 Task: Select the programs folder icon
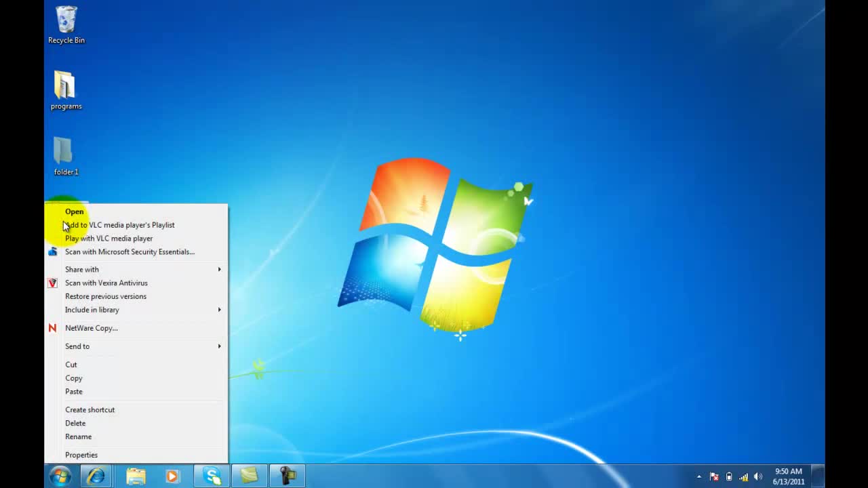tap(66, 90)
